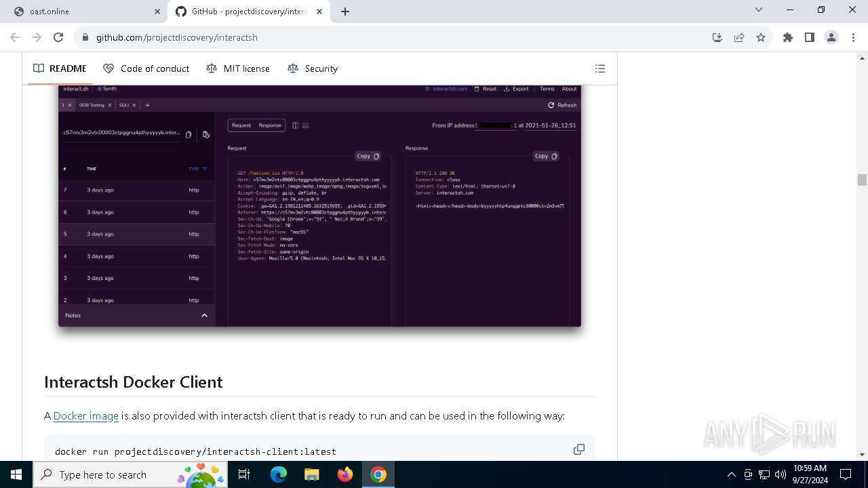868x488 pixels.
Task: View site information via the address bar lock icon
Action: pyautogui.click(x=85, y=37)
